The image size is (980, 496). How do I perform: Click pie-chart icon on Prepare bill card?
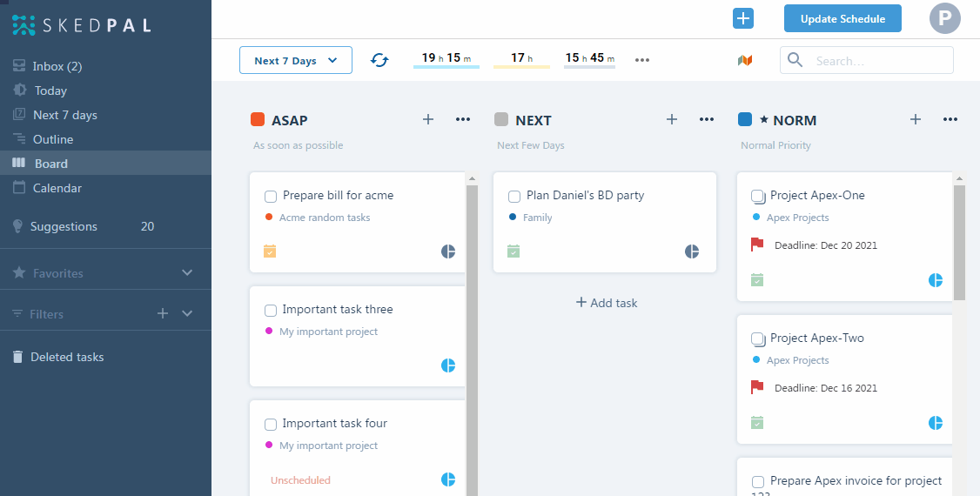click(x=448, y=251)
